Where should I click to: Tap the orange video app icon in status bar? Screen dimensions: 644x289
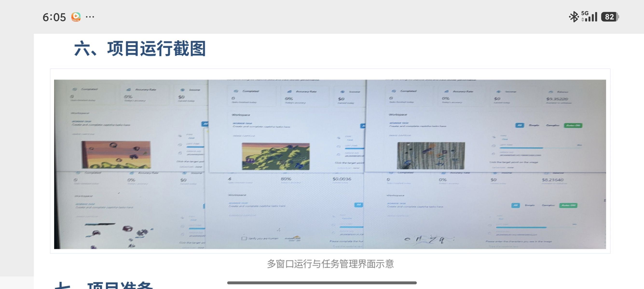pos(76,17)
